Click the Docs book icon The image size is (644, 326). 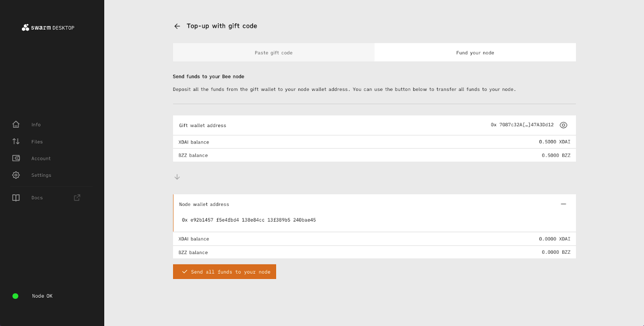click(16, 198)
